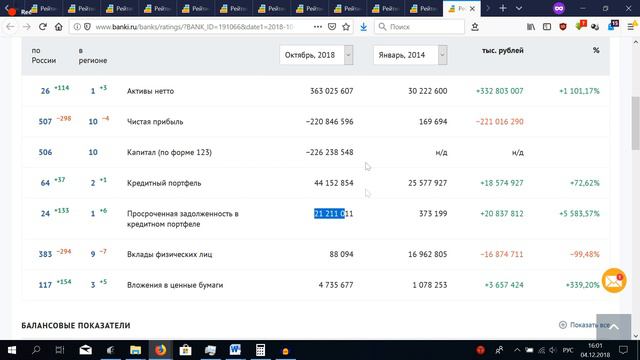Open Microsoft Store from taskbar

pos(185,350)
